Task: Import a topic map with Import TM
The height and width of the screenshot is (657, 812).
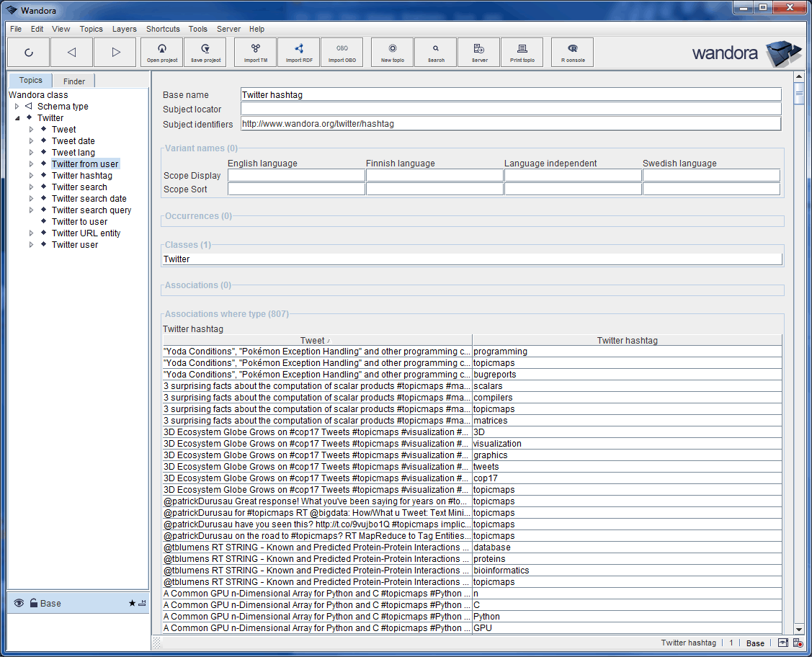Action: tap(254, 52)
